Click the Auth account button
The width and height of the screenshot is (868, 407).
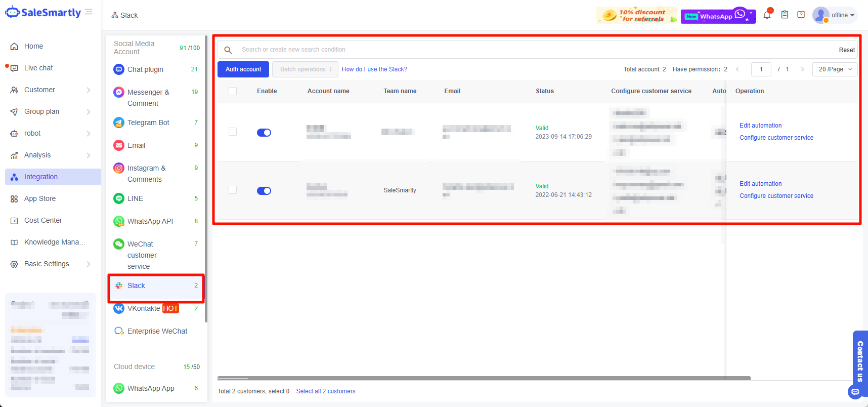pos(243,69)
